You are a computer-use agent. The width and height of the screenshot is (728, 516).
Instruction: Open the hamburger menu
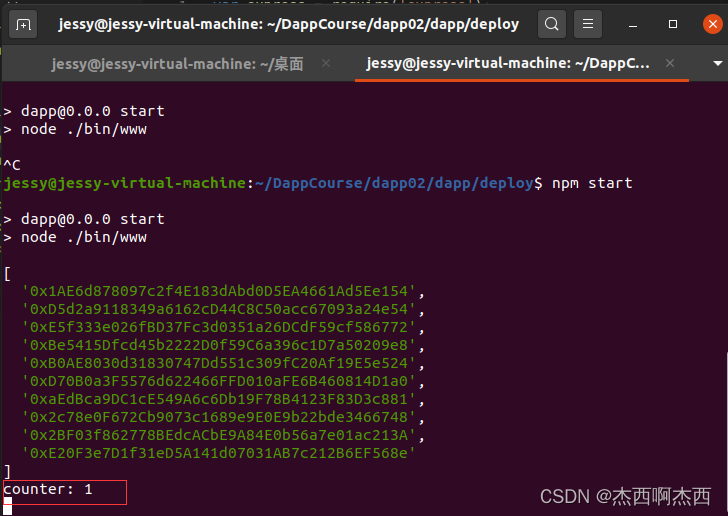tap(588, 24)
